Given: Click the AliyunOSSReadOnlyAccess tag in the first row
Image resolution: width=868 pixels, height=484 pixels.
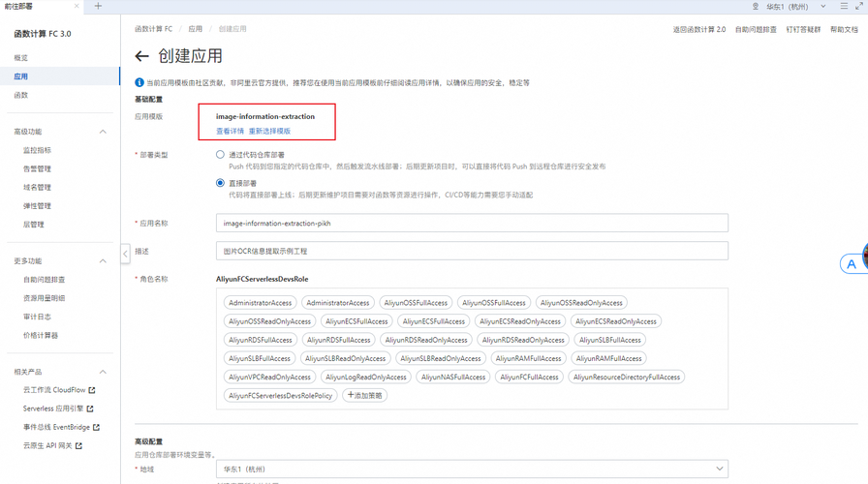Looking at the screenshot, I should pos(581,303).
